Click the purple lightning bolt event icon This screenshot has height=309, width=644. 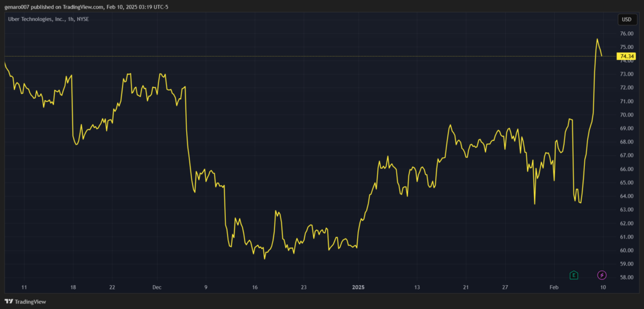click(601, 275)
